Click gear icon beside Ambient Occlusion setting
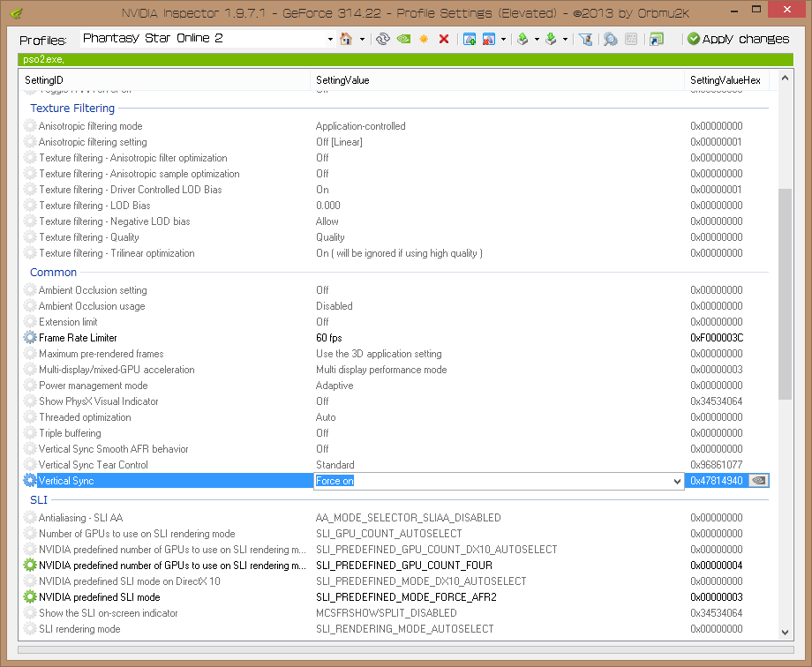812x667 pixels. [x=30, y=290]
